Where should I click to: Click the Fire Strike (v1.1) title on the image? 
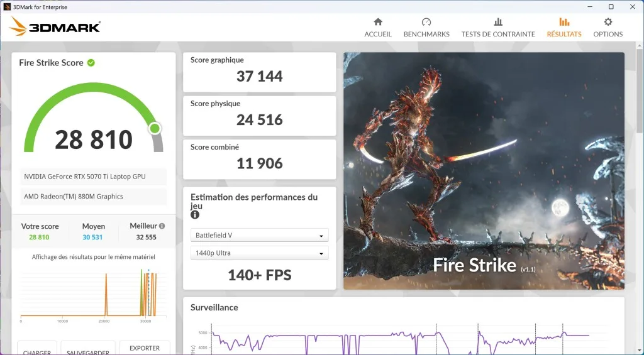(x=484, y=266)
